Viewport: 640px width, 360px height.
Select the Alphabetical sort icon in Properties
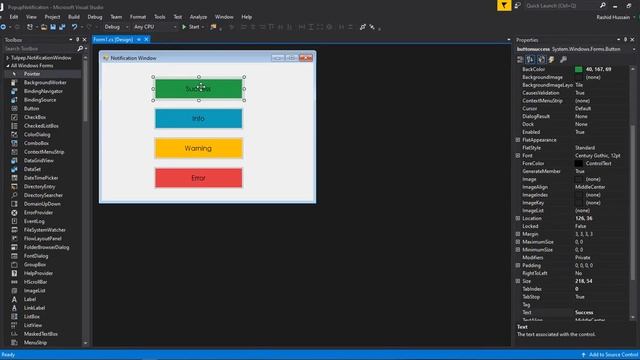[x=530, y=60]
